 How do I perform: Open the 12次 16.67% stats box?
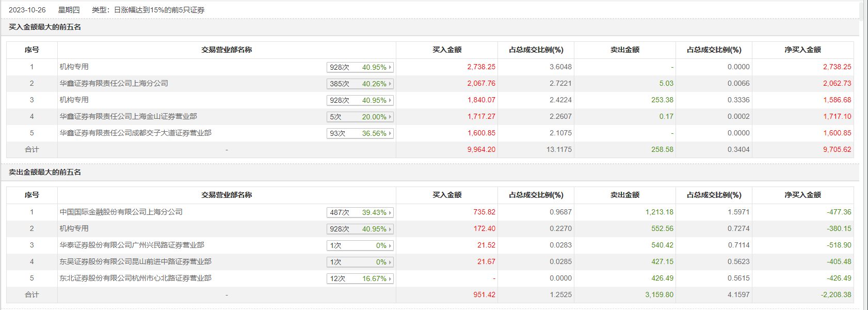coord(360,278)
